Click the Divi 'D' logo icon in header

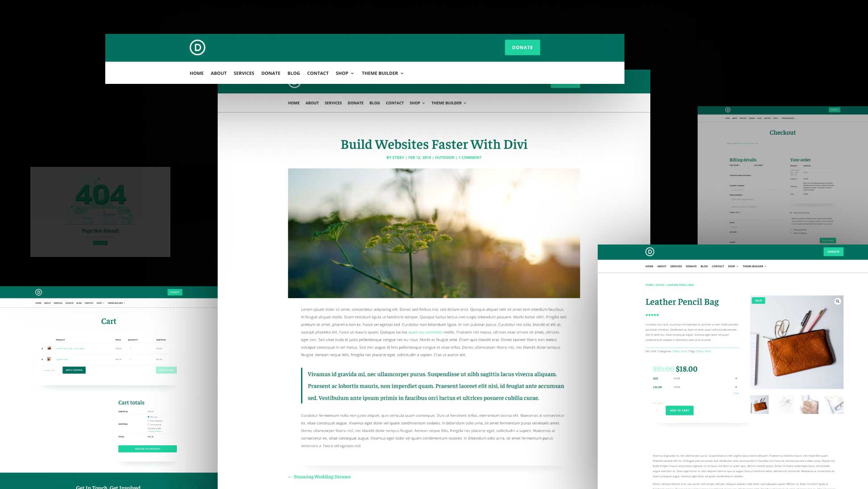[197, 47]
